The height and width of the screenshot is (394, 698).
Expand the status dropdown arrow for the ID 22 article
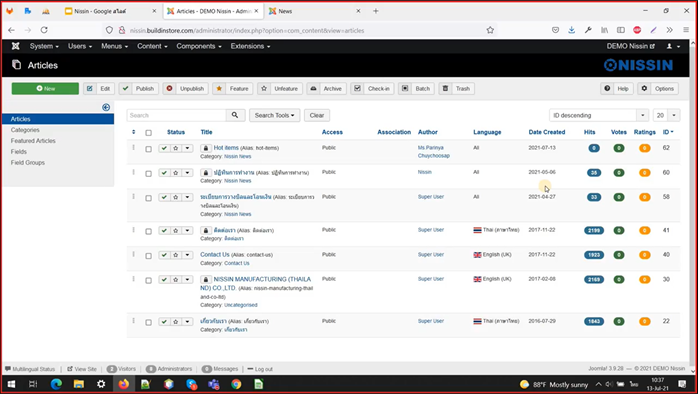pyautogui.click(x=187, y=321)
